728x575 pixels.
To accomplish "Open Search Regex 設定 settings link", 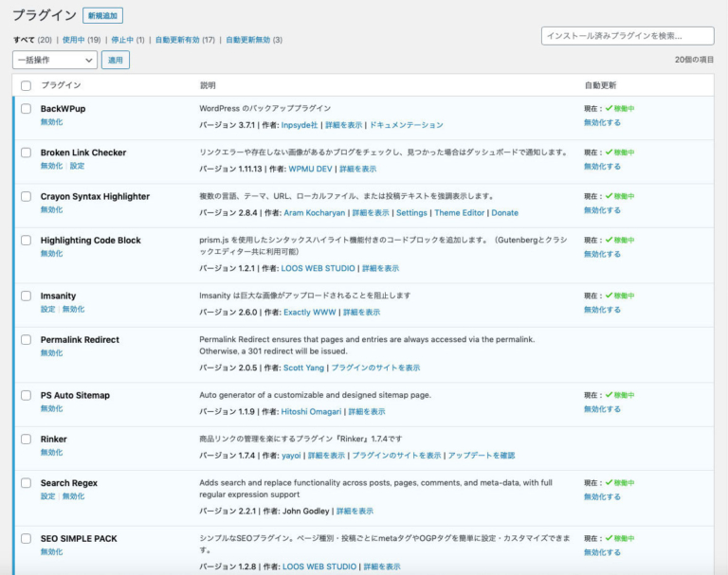I will pos(47,496).
